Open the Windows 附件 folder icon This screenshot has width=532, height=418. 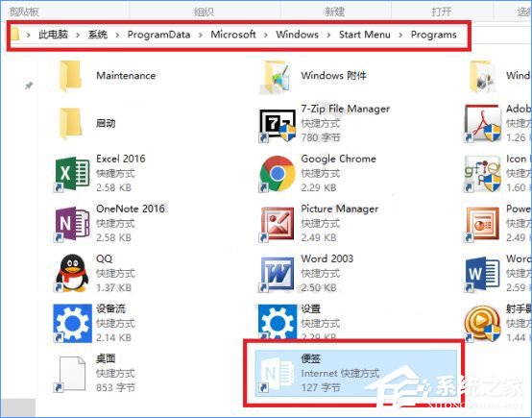[x=276, y=77]
